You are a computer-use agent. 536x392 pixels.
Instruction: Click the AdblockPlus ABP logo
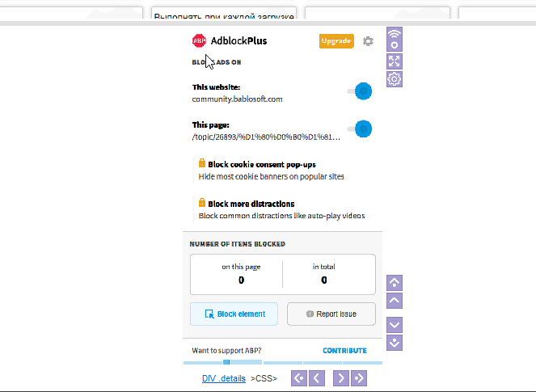[199, 40]
